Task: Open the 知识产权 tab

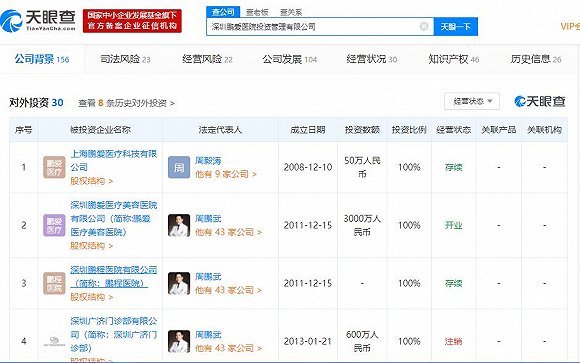Action: pyautogui.click(x=454, y=59)
